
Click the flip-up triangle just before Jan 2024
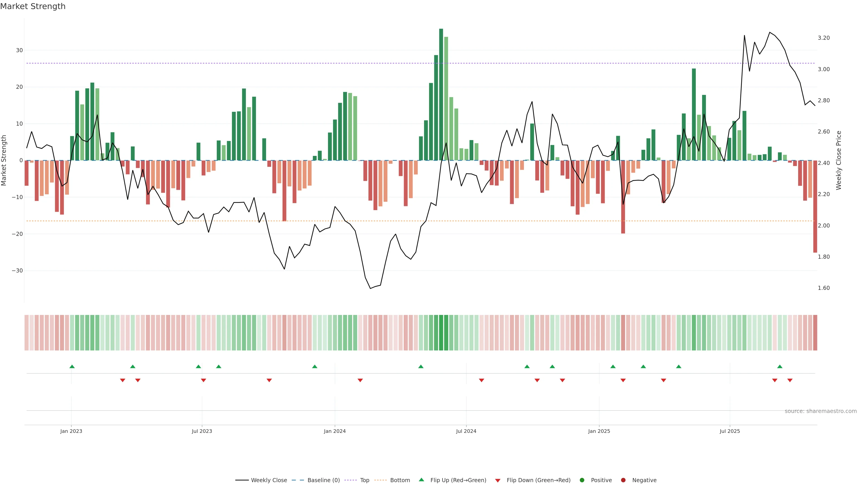(x=315, y=366)
